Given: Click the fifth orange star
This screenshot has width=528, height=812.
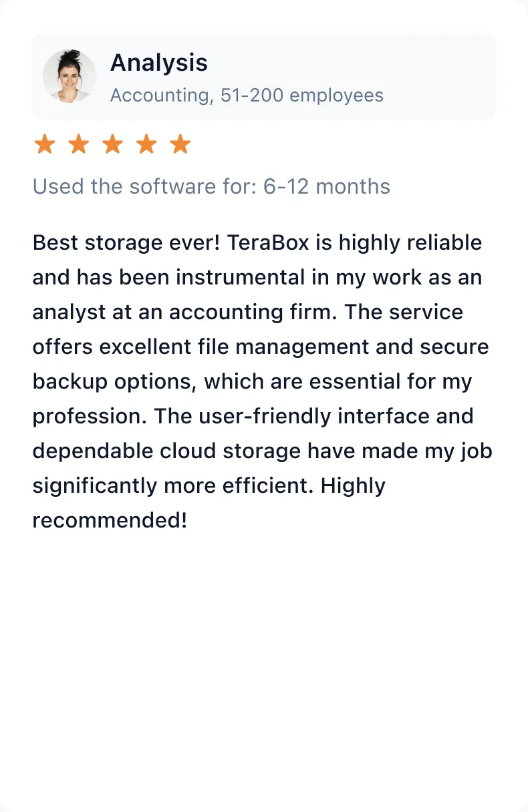Looking at the screenshot, I should coord(180,144).
